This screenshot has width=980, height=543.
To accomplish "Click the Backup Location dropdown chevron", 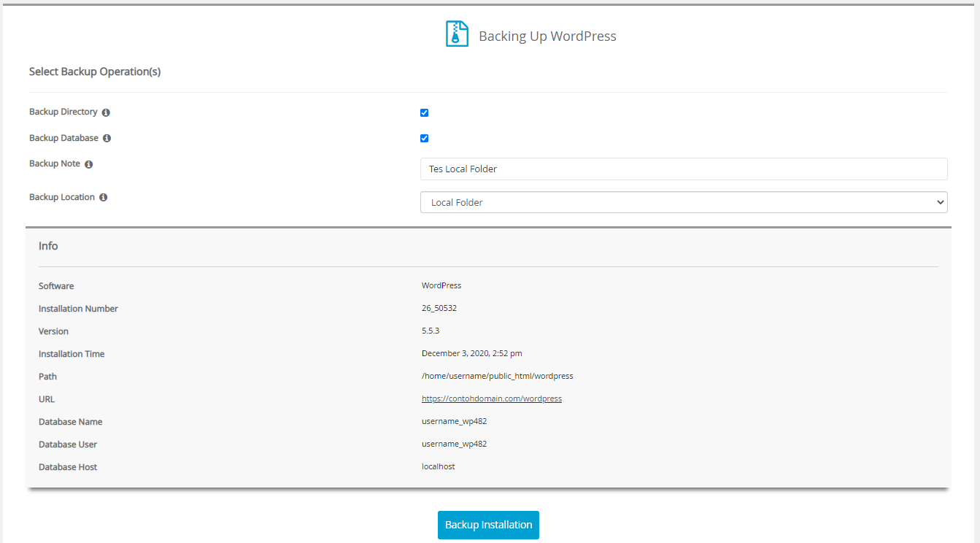I will click(941, 202).
